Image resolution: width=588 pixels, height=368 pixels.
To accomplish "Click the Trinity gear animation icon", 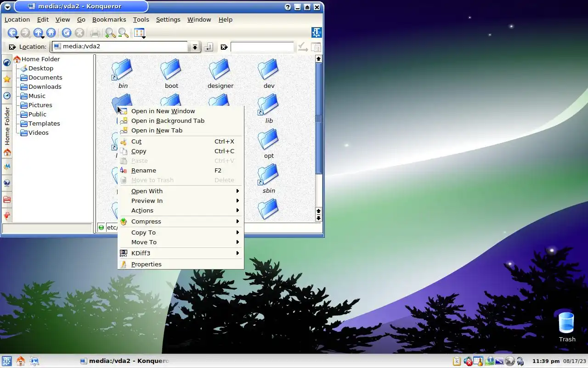I will tap(317, 33).
